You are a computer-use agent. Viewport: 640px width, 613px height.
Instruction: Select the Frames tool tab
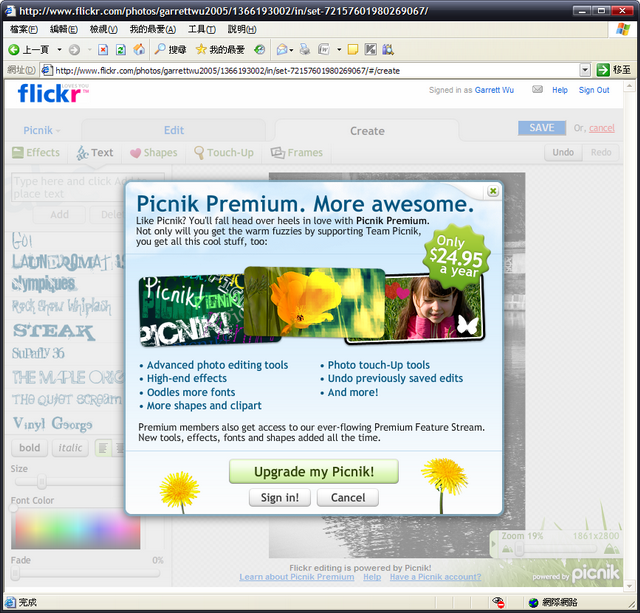(x=297, y=153)
